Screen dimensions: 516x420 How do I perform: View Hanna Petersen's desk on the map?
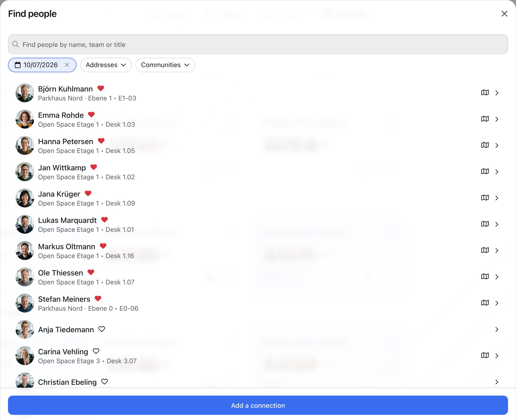pyautogui.click(x=485, y=145)
